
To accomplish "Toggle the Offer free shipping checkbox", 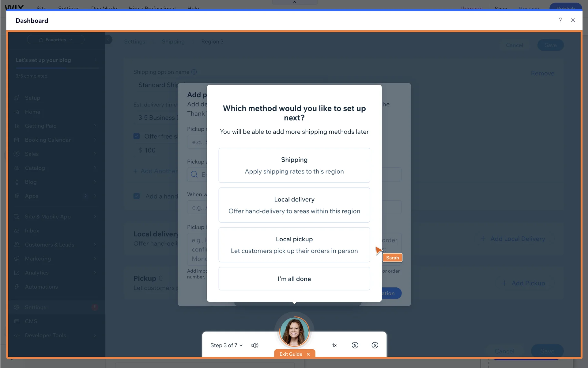I will click(x=137, y=136).
